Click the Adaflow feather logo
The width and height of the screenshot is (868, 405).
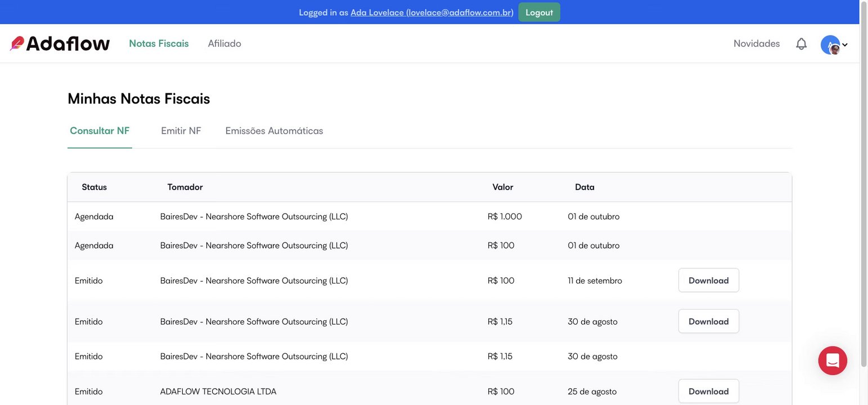(17, 43)
